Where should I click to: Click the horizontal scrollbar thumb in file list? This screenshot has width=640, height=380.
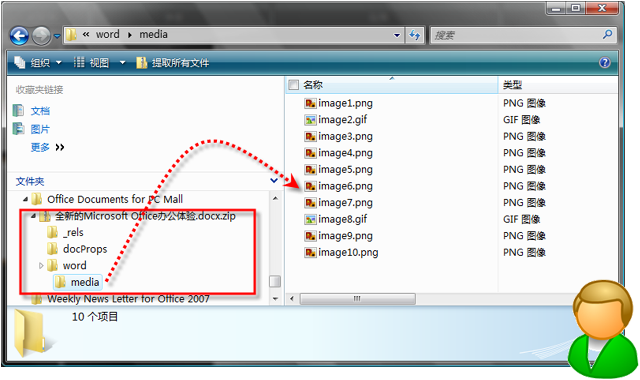click(358, 299)
